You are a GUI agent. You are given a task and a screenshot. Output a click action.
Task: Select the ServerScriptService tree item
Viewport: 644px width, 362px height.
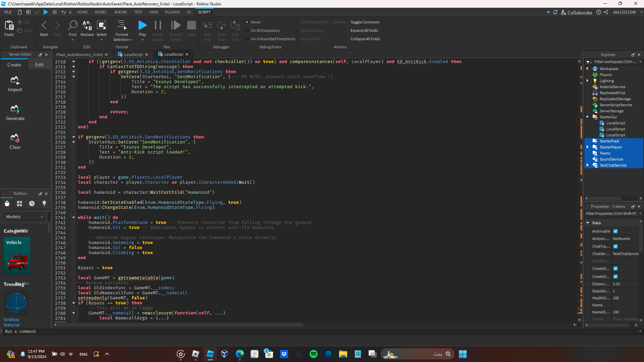click(x=616, y=105)
